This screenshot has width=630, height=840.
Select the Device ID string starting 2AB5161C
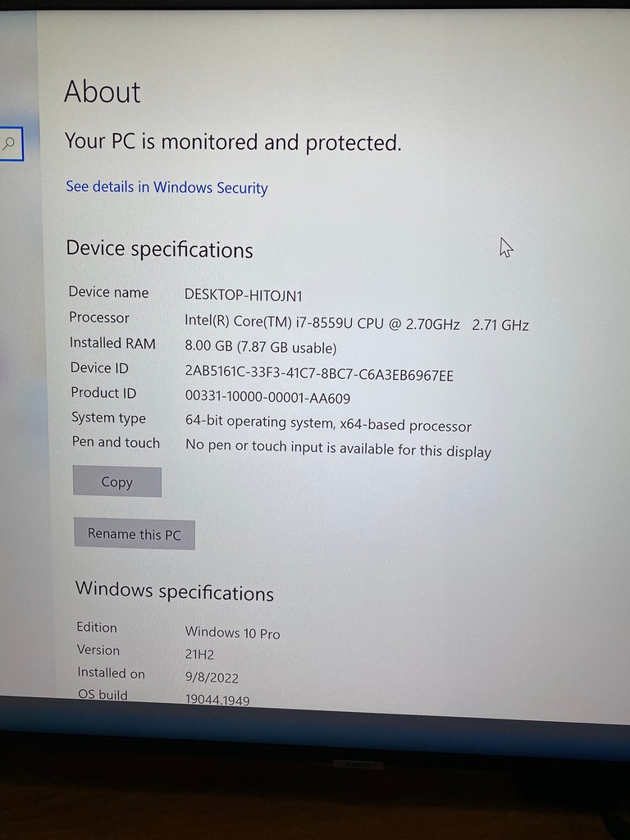pos(319,373)
